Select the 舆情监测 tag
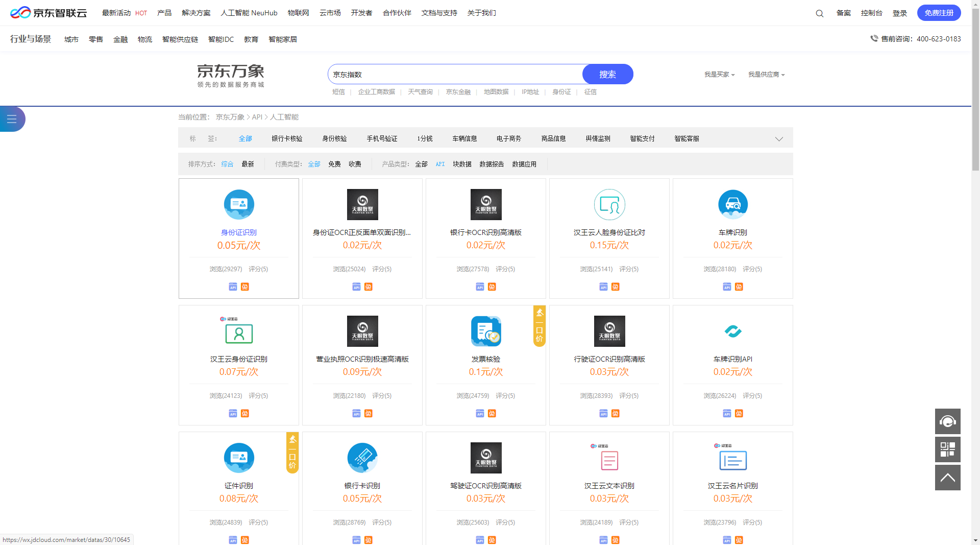The image size is (980, 545). point(598,138)
